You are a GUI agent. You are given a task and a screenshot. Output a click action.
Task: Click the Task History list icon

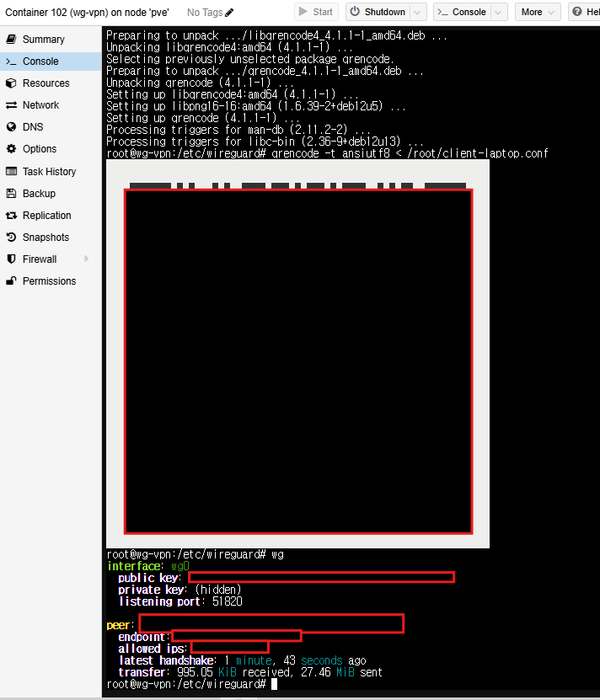pos(11,172)
